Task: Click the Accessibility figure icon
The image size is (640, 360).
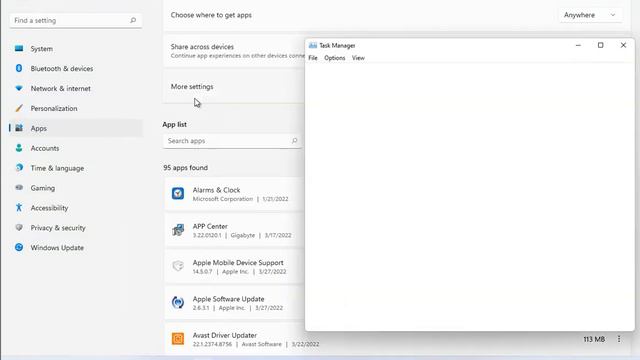Action: 19,208
